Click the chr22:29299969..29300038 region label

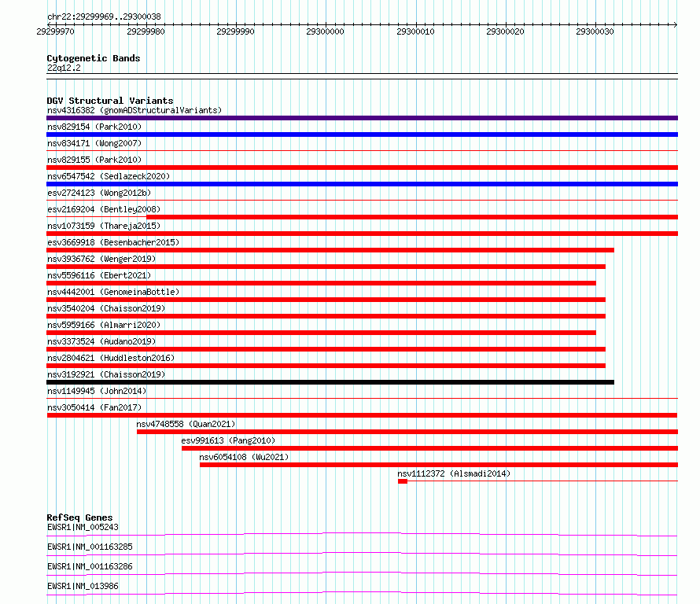104,17
